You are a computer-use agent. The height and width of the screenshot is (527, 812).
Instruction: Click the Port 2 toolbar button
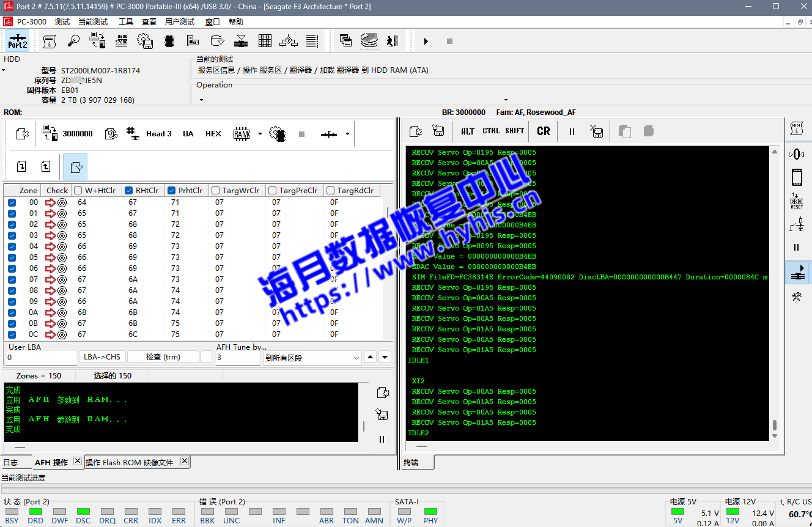coord(17,41)
